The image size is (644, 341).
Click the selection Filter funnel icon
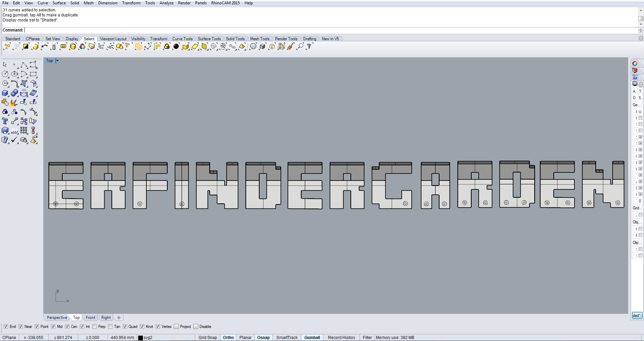[x=310, y=47]
